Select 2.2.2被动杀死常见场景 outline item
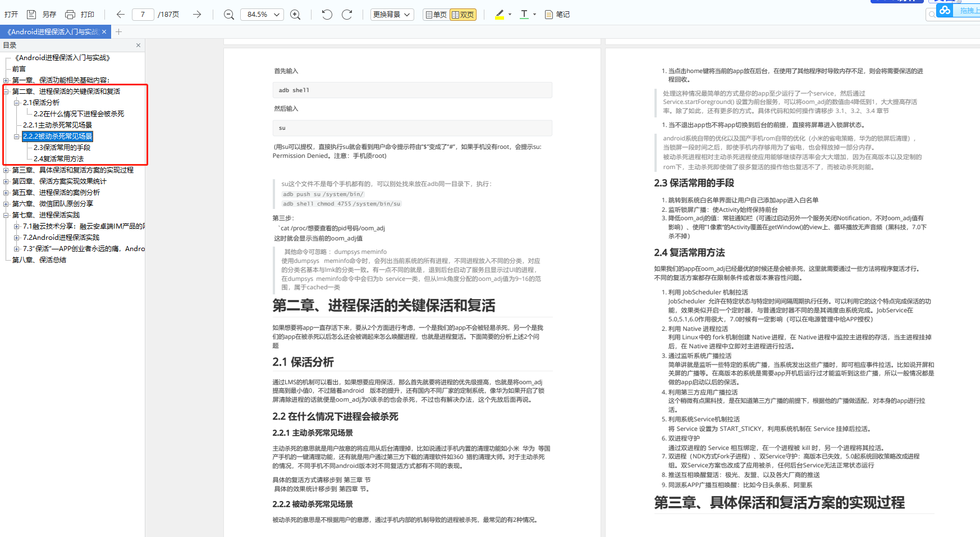 point(57,136)
